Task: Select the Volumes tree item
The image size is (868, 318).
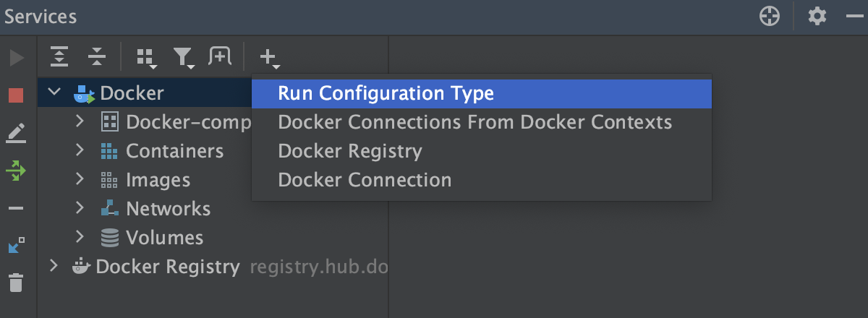Action: point(164,238)
